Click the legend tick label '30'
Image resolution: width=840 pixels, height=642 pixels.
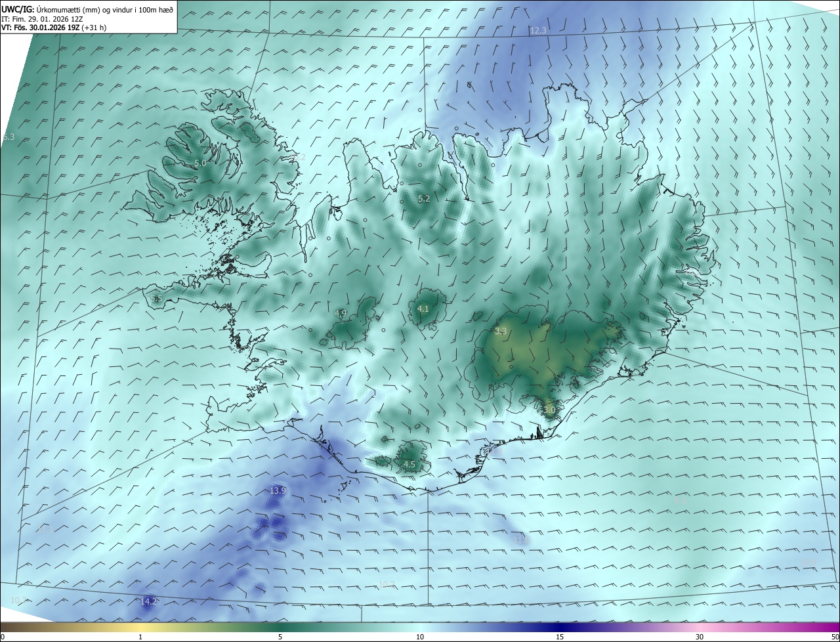pyautogui.click(x=700, y=637)
